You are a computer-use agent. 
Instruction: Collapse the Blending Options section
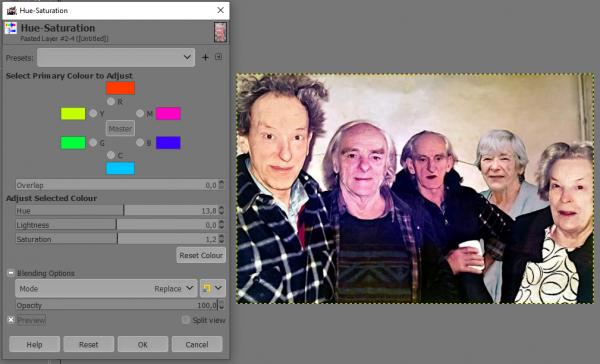11,273
